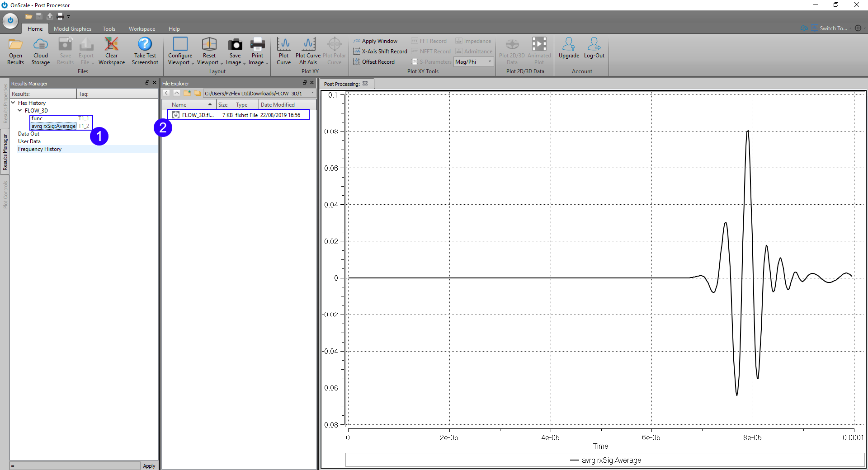Open the Help ribbon tab
Screen dimensions: 868x470
coord(174,29)
